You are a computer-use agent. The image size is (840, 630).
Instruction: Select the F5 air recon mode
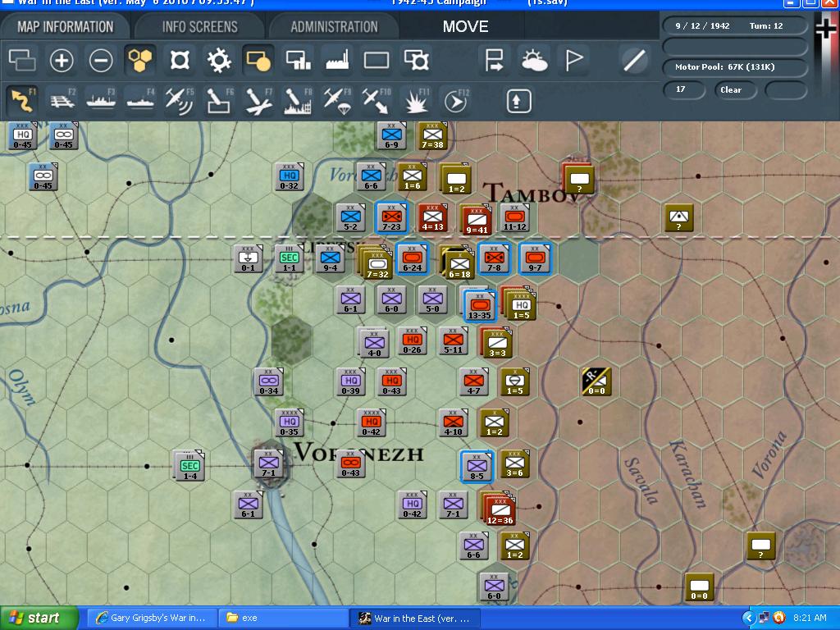[x=180, y=101]
